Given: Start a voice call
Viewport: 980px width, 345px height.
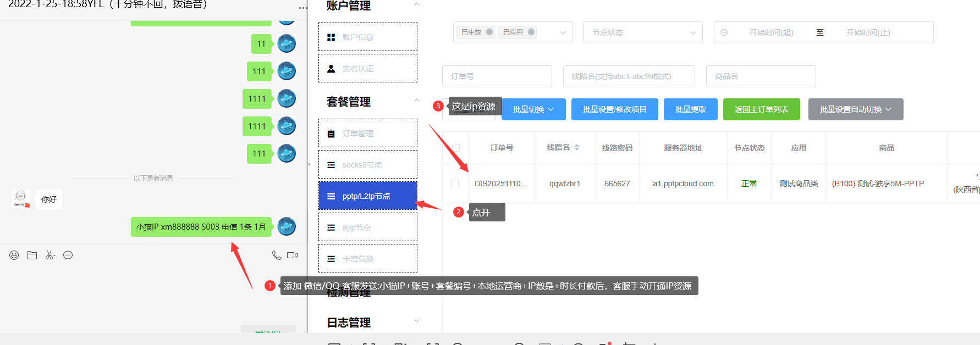Looking at the screenshot, I should 277,255.
